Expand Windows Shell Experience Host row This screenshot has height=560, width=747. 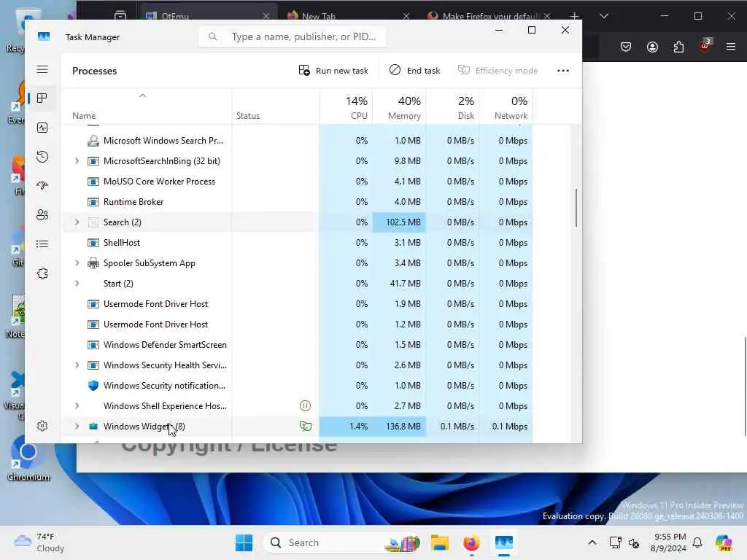tap(77, 405)
